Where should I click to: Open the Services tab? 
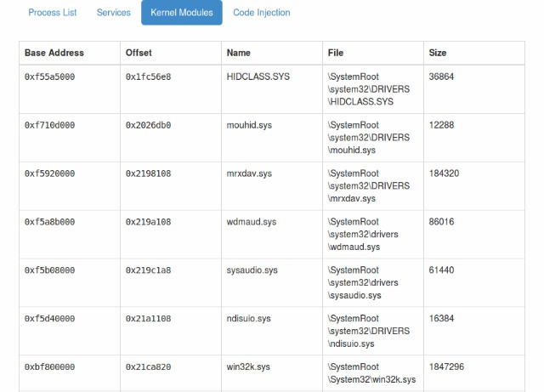(x=113, y=13)
